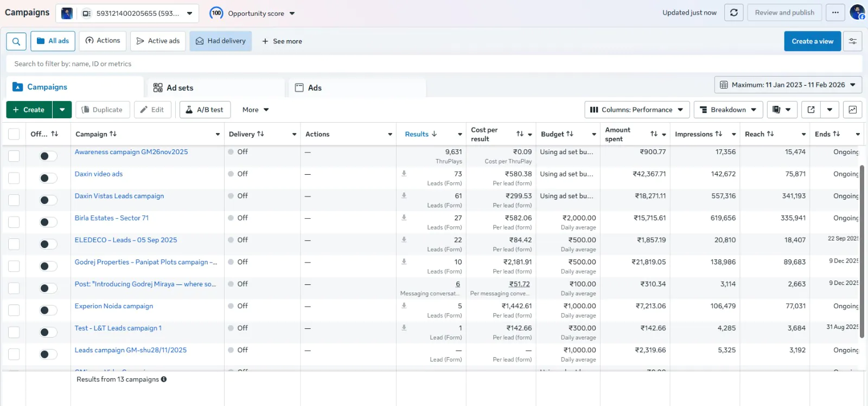Refresh data with the reload icon

[734, 12]
